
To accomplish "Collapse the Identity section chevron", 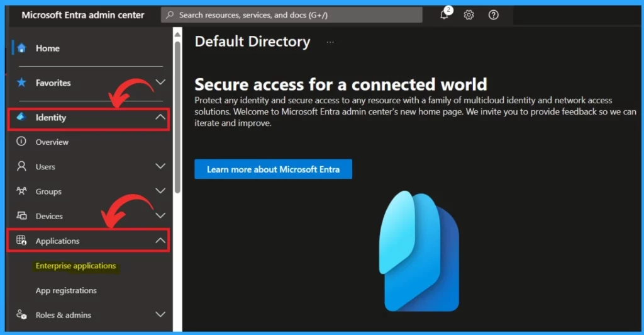I will pos(160,117).
